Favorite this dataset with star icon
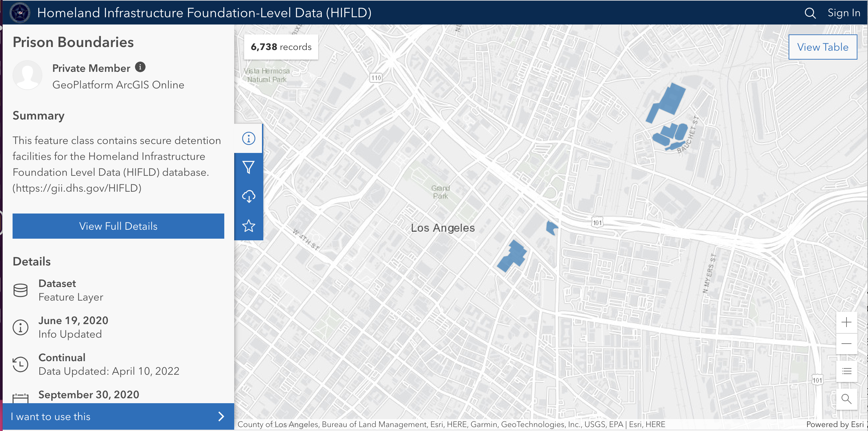Viewport: 868px width, 431px height. (248, 226)
